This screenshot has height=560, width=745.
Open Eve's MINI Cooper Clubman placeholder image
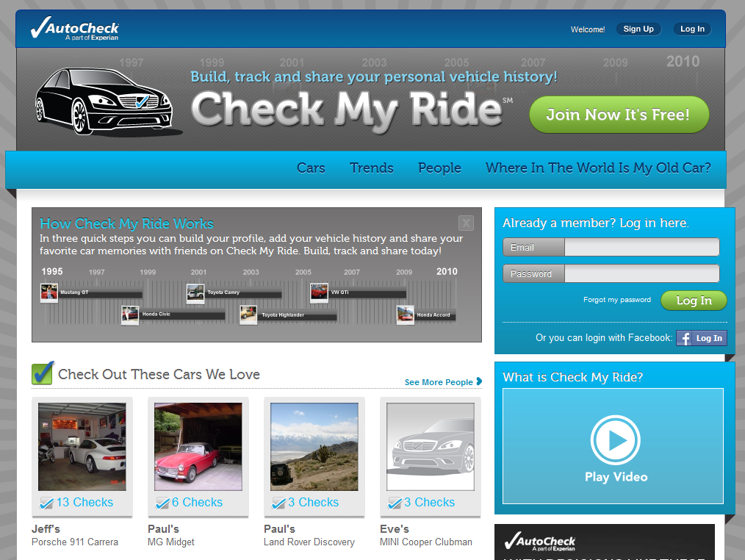[431, 447]
